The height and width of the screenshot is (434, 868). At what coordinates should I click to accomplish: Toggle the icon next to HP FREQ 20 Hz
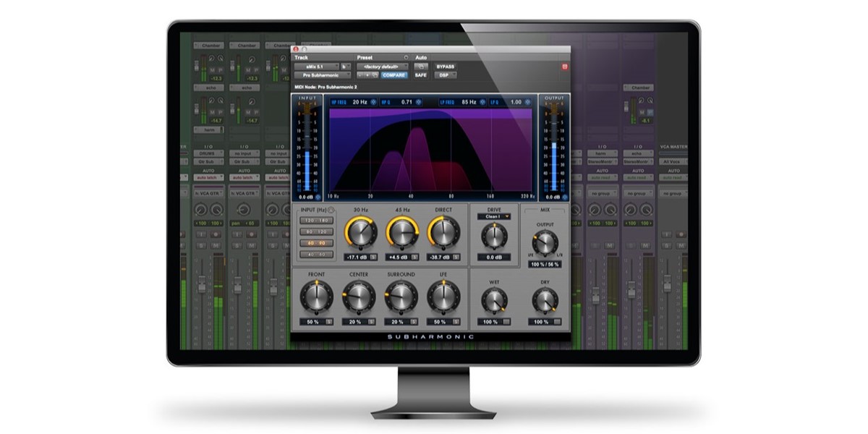(x=374, y=102)
